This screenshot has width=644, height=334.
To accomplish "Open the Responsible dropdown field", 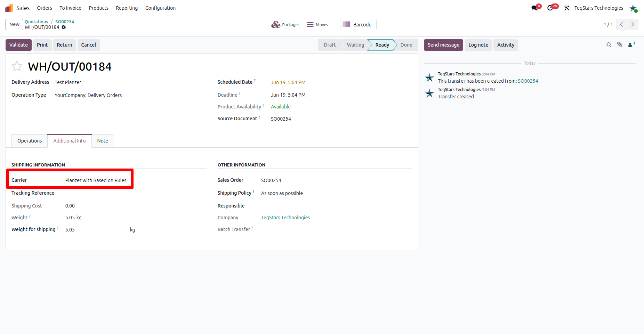I will [337, 206].
